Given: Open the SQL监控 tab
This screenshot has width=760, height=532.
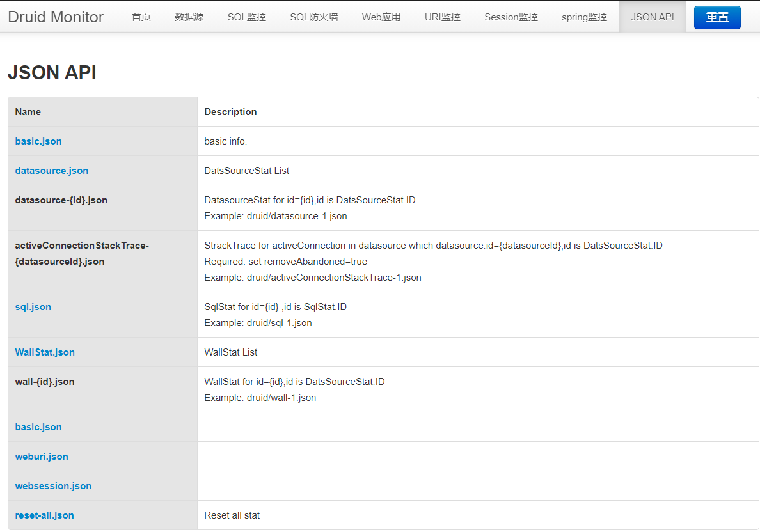Looking at the screenshot, I should pos(247,17).
